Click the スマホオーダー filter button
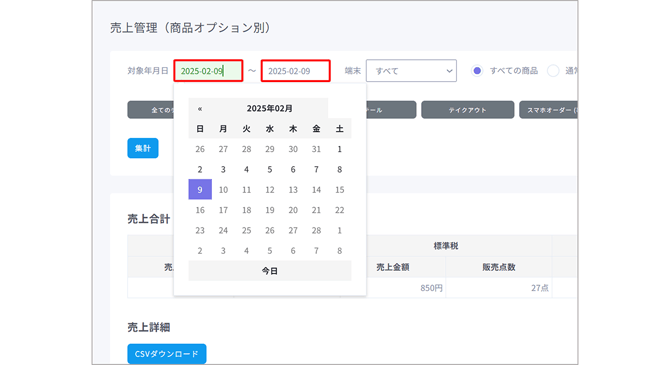 tap(549, 110)
